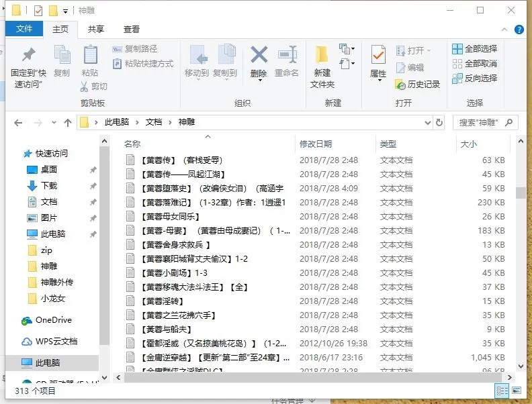
Task: Click Copy path (复制路径)
Action: click(135, 49)
